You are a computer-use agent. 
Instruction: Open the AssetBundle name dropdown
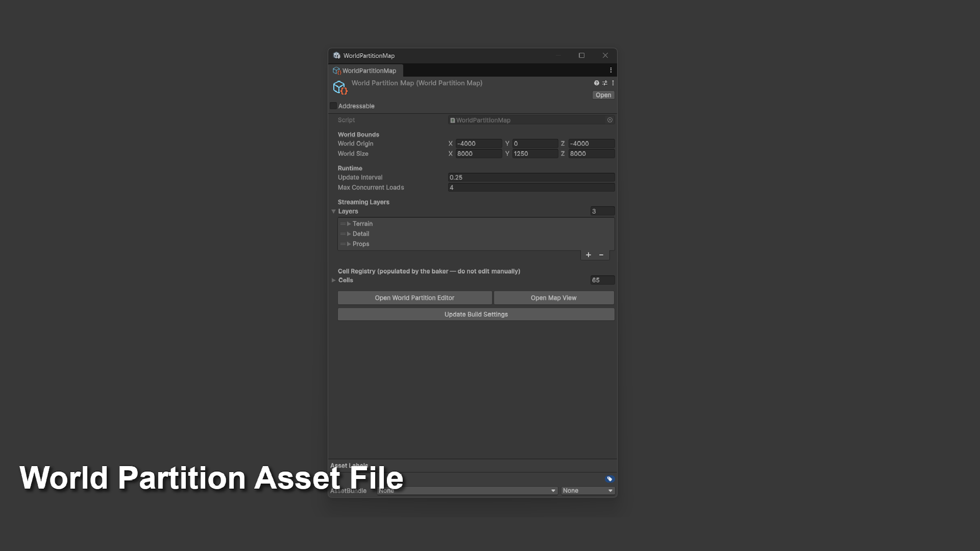[467, 491]
